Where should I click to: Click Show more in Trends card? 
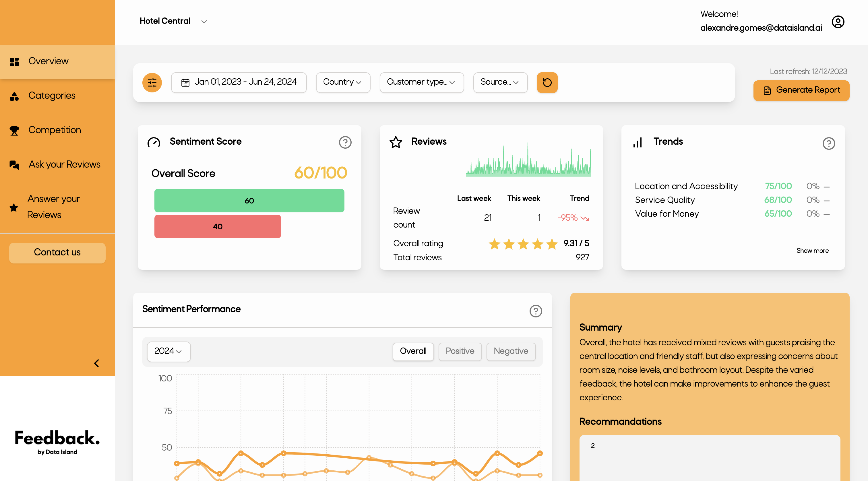(x=812, y=251)
